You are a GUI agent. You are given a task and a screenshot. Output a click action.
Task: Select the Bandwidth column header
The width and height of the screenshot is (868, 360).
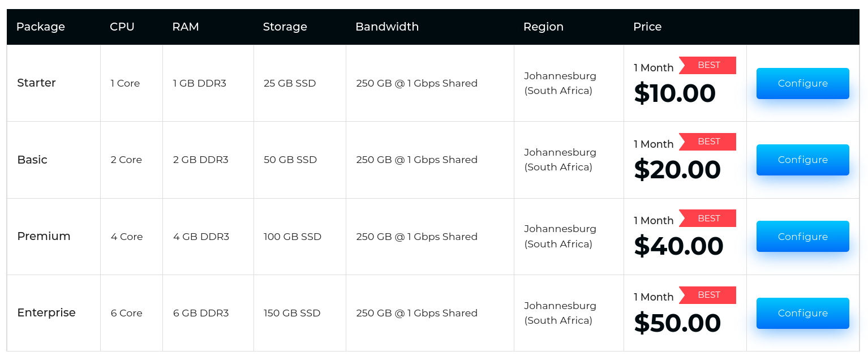[387, 27]
